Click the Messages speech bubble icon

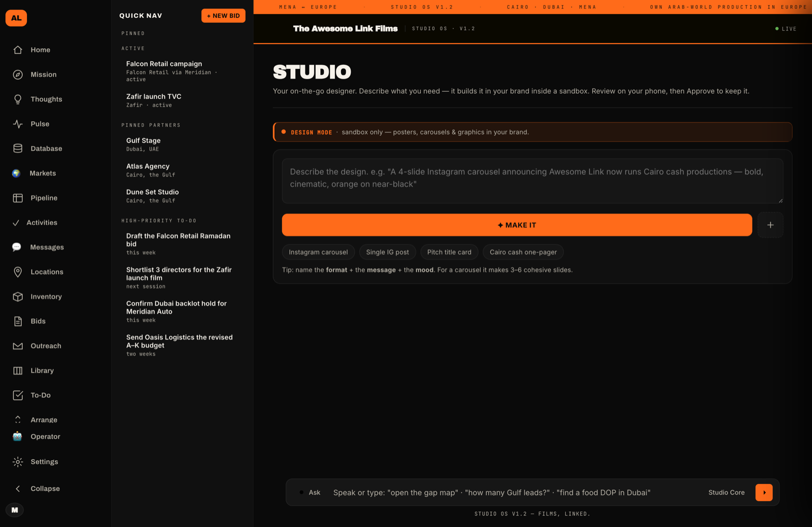[17, 247]
